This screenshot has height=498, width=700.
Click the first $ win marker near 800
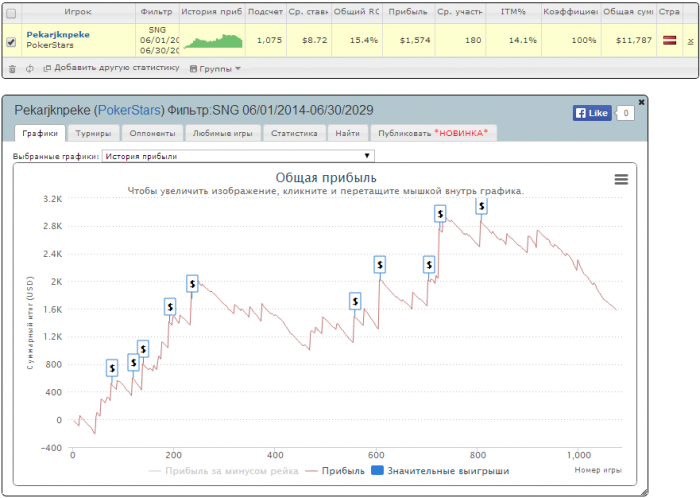[x=112, y=368]
